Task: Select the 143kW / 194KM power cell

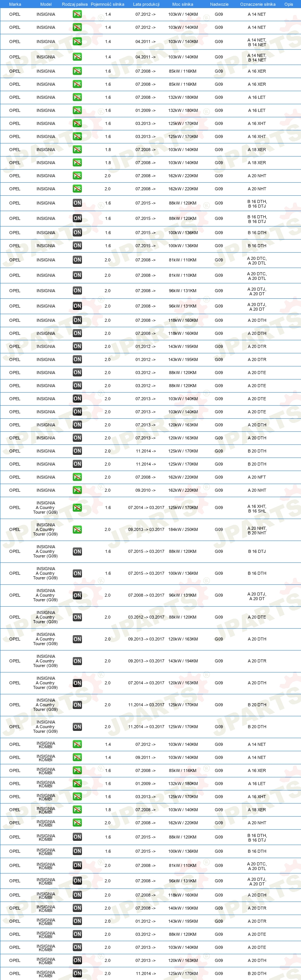Action: (183, 661)
